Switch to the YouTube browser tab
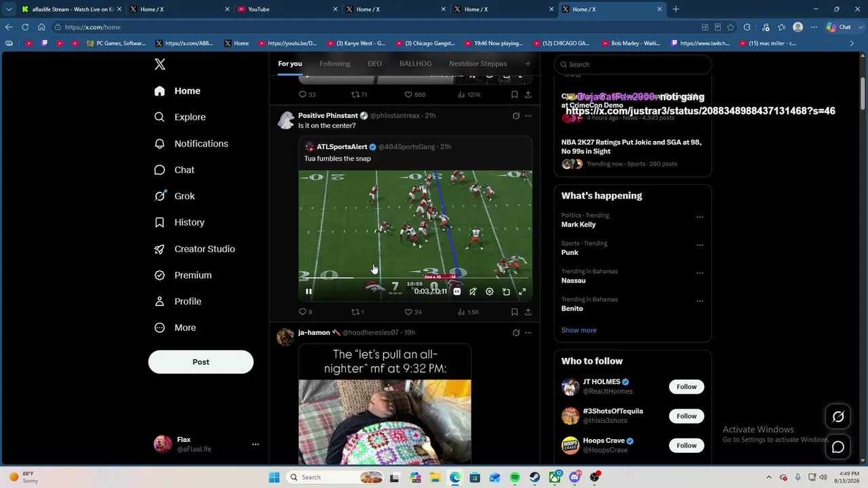868x488 pixels. (x=288, y=9)
